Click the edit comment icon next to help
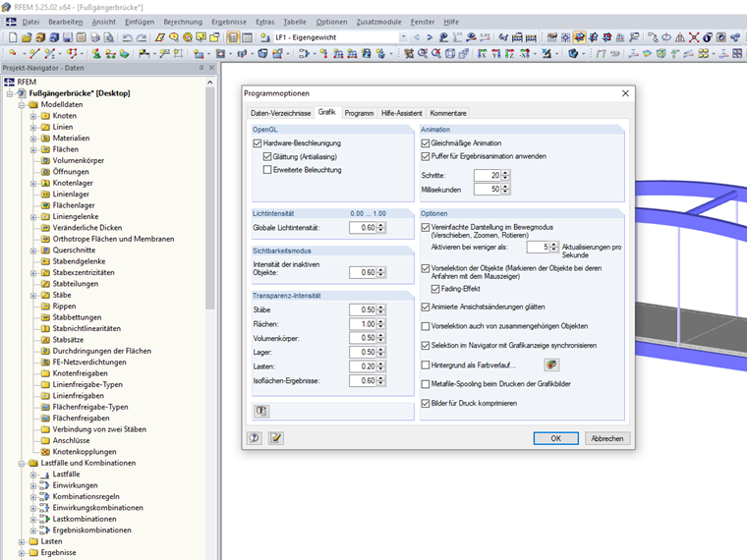Screen dimensions: 747x560 tap(276, 438)
